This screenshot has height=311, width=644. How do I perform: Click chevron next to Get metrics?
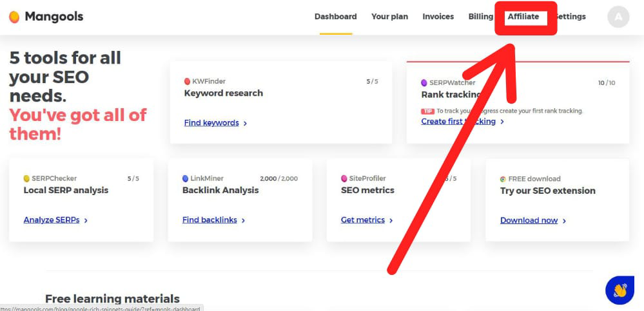[391, 220]
